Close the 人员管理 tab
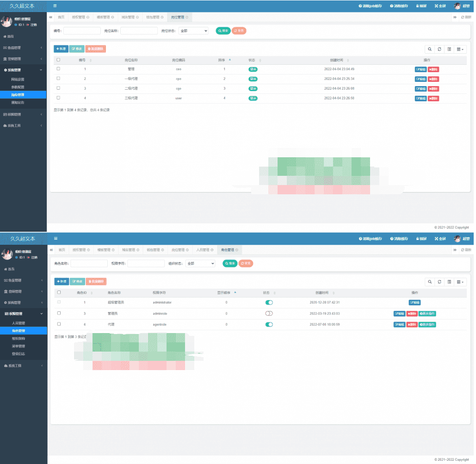 212,250
